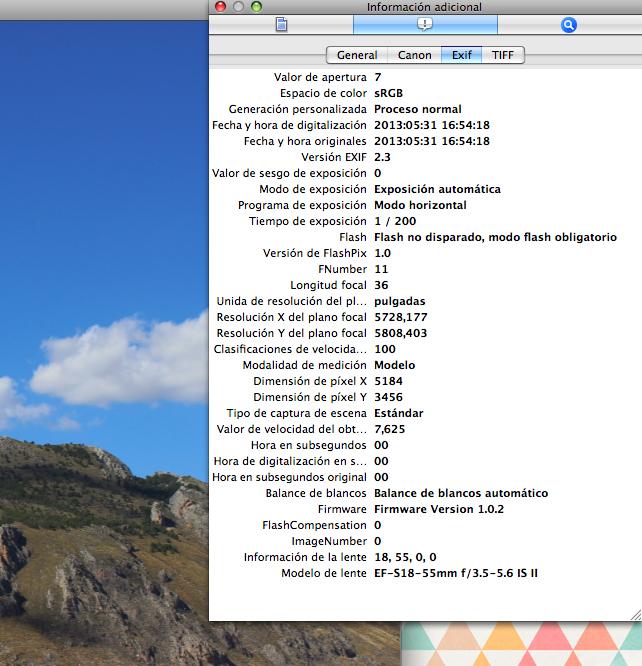
Task: Minimize the inspector with yellow button
Action: tap(238, 7)
